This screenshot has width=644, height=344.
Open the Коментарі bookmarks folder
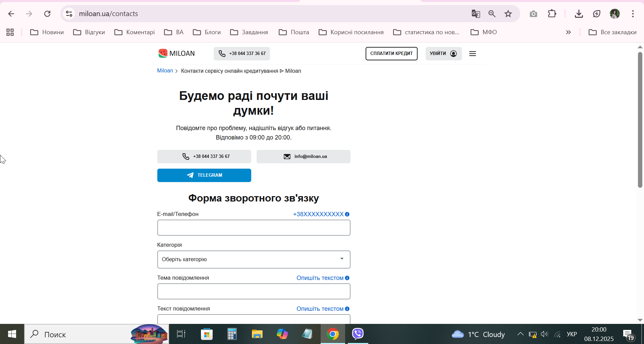coord(135,32)
